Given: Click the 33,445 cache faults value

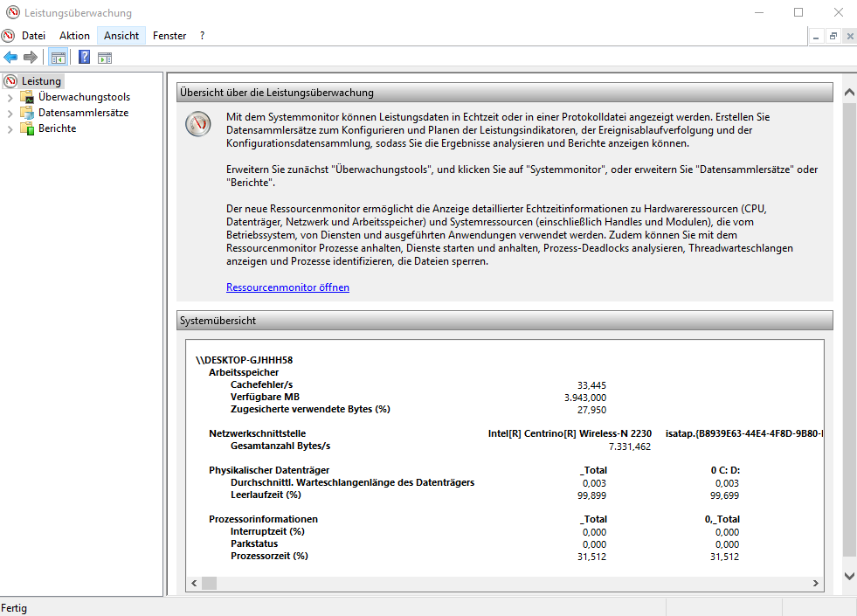Looking at the screenshot, I should [592, 385].
